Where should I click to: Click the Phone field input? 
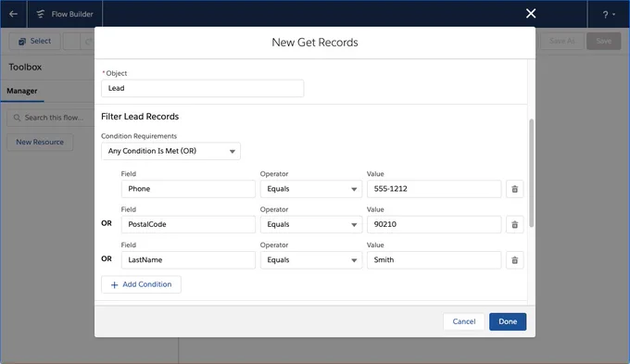(188, 189)
